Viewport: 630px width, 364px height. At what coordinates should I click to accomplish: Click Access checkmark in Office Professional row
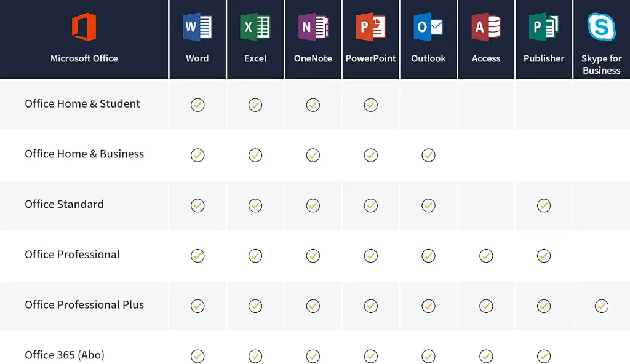point(486,256)
